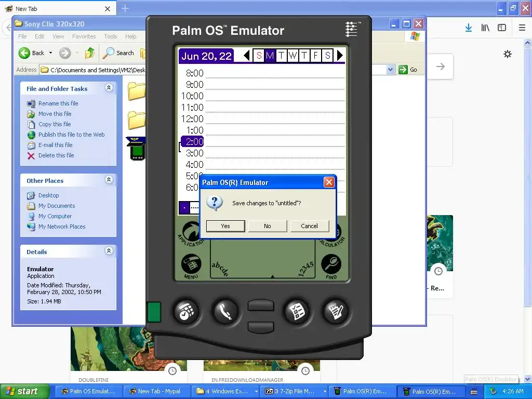
Task: Tap the 12345 Graffiti number area
Action: (306, 269)
